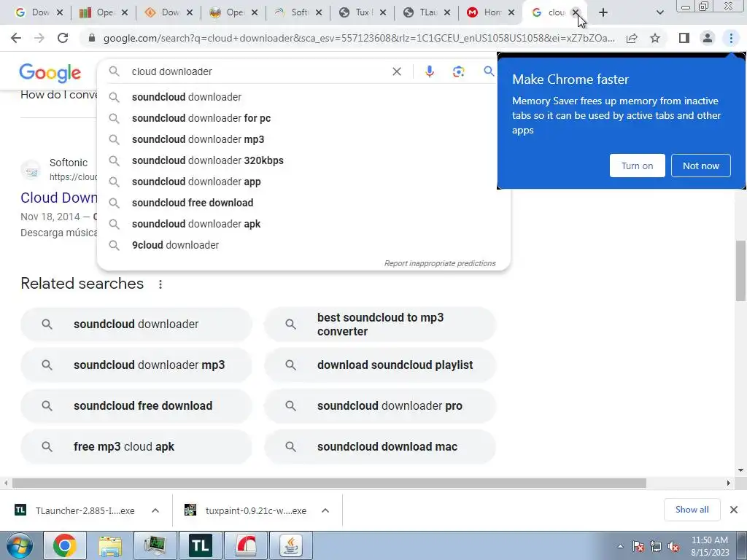The width and height of the screenshot is (747, 560).
Task: Click the horizontal page scrollbar
Action: point(329,483)
